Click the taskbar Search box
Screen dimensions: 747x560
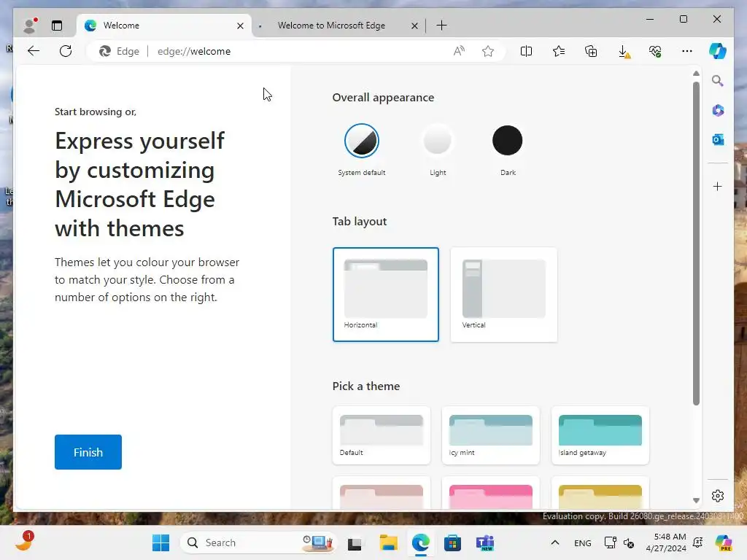[258, 542]
